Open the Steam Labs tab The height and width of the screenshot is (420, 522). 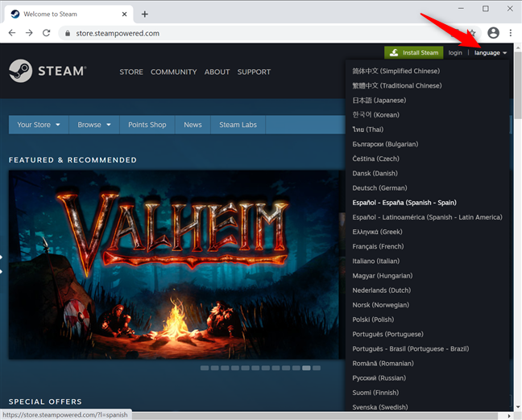coord(238,125)
